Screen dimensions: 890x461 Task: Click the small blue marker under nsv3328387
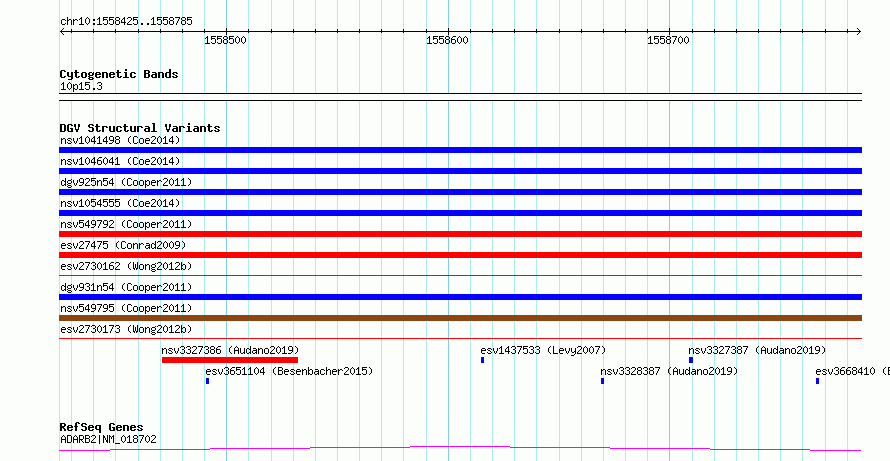coord(602,381)
